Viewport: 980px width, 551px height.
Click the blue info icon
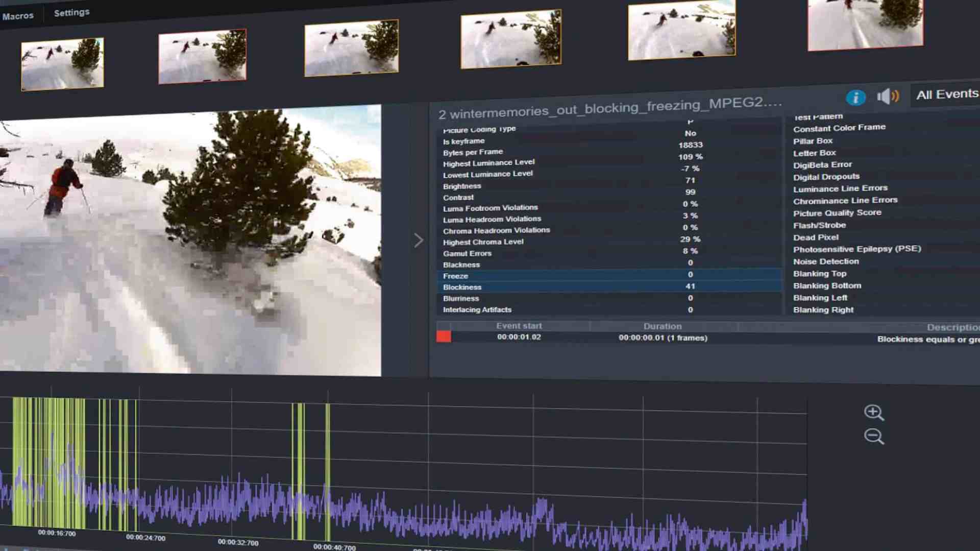(856, 97)
